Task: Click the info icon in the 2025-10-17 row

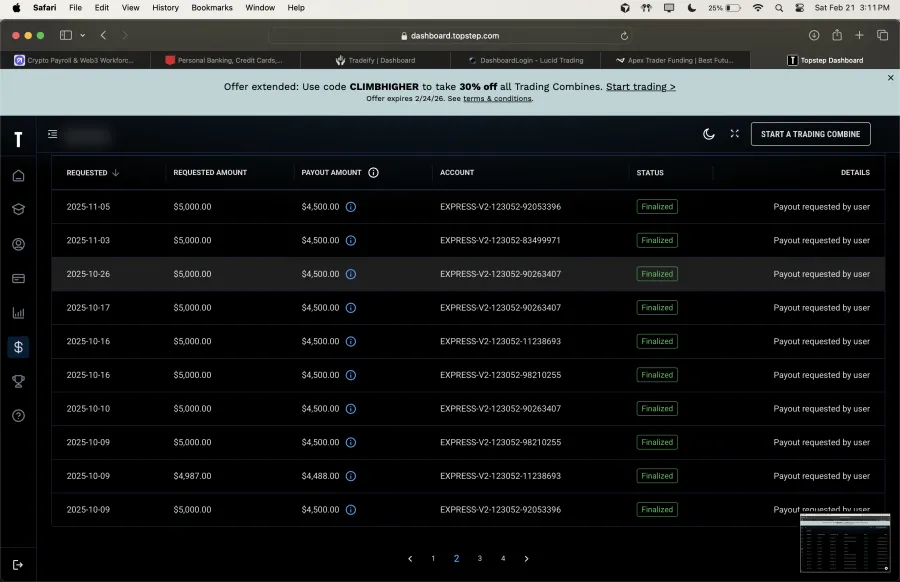Action: 351,308
